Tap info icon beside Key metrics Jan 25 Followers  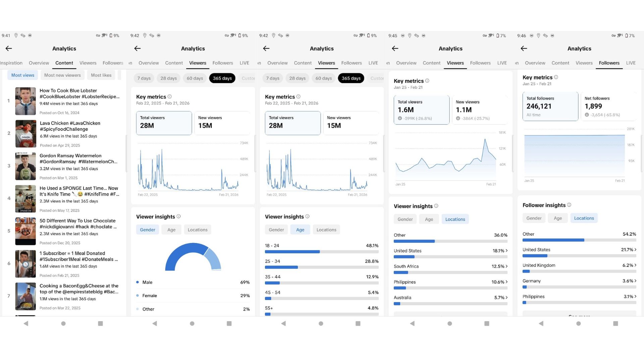556,77
